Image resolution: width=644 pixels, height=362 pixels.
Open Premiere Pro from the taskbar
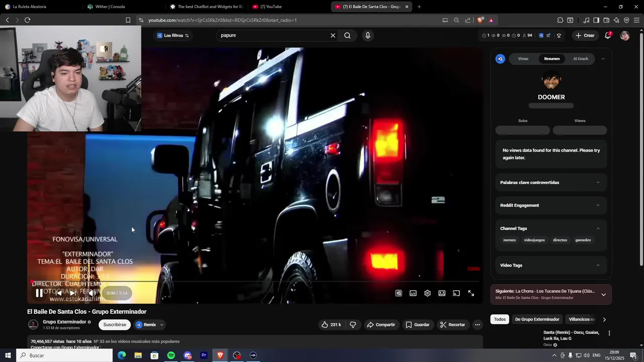[204, 355]
